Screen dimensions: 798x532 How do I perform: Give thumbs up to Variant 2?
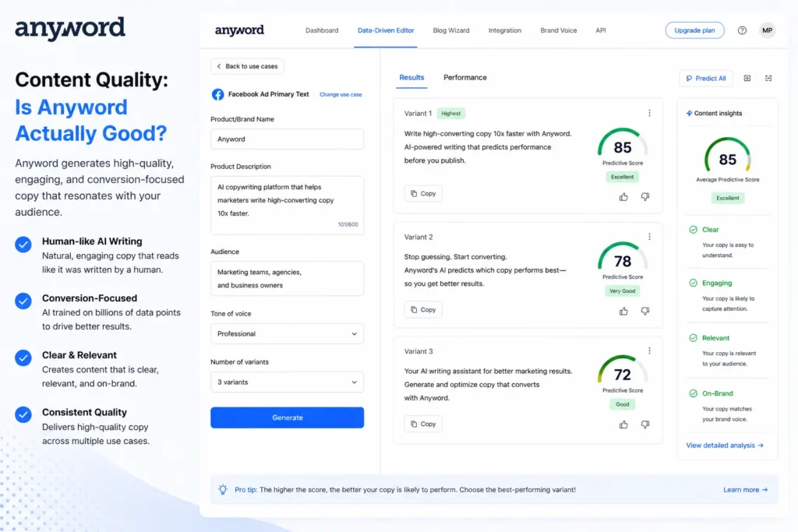click(623, 311)
